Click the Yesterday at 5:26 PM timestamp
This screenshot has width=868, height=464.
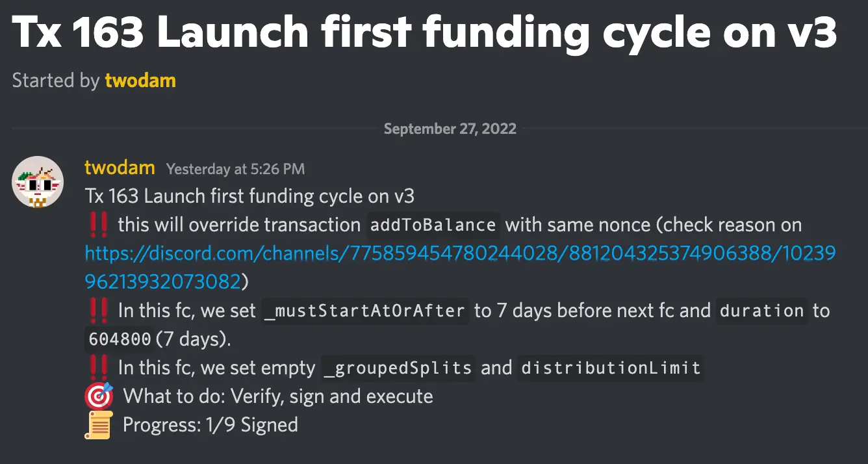[236, 168]
